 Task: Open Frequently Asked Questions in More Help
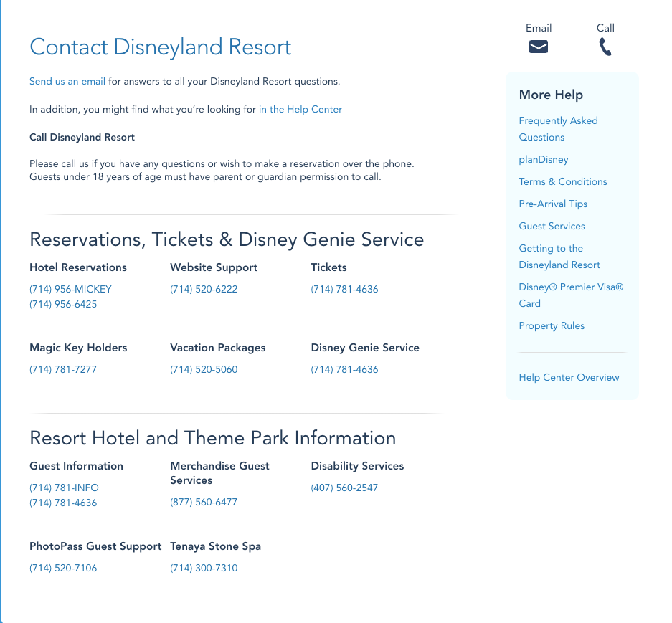pyautogui.click(x=559, y=129)
